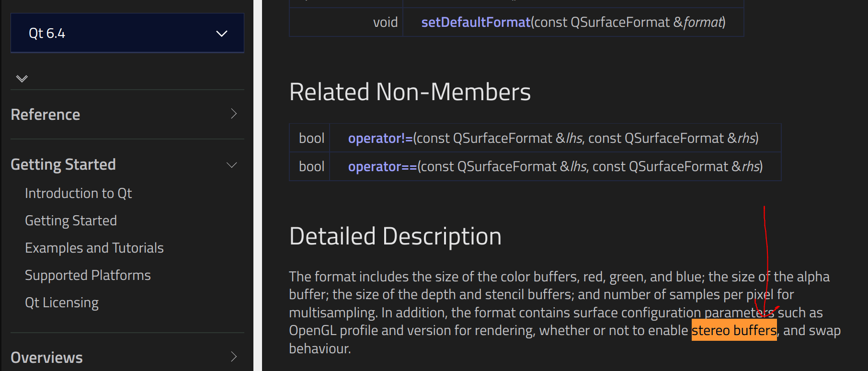The width and height of the screenshot is (868, 371).
Task: Open Examples and Tutorials page
Action: (x=94, y=248)
